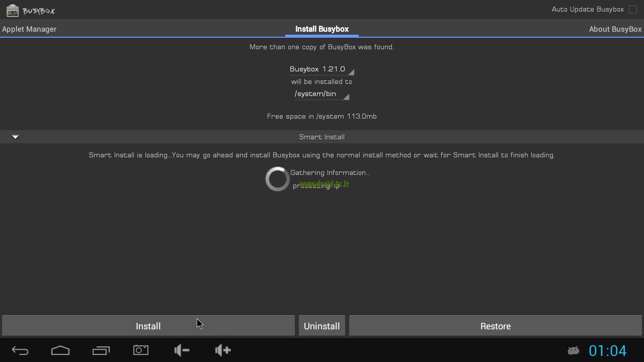Viewport: 644px width, 362px height.
Task: Open the About BusyBox tab
Action: click(615, 29)
